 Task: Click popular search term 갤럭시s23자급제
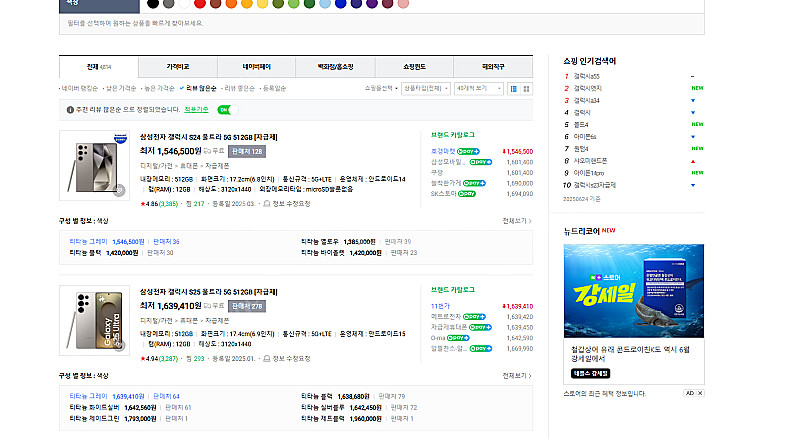[594, 185]
